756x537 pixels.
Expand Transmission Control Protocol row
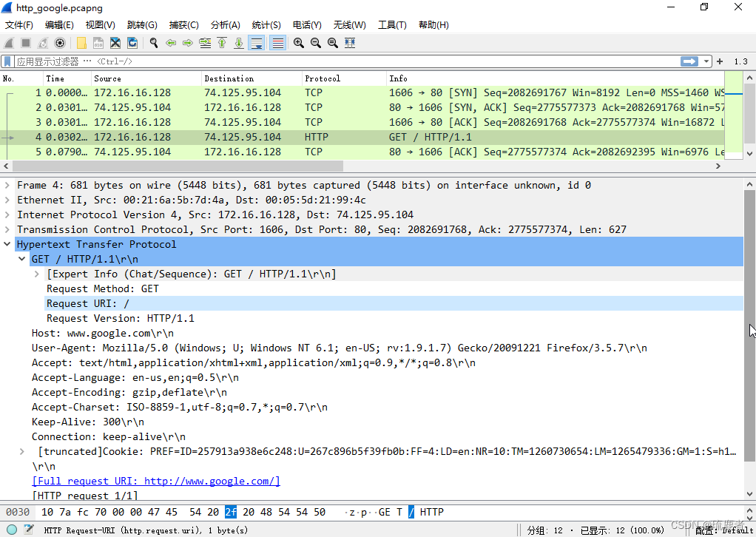pyautogui.click(x=7, y=229)
